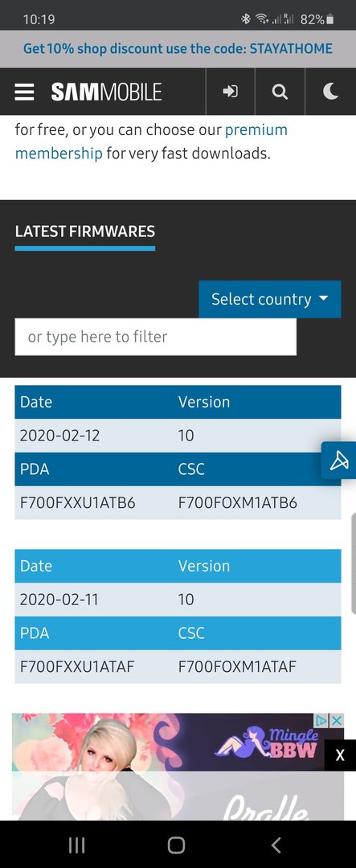Dismiss ad using small blue X icon
Image resolution: width=356 pixels, height=868 pixels.
(337, 720)
